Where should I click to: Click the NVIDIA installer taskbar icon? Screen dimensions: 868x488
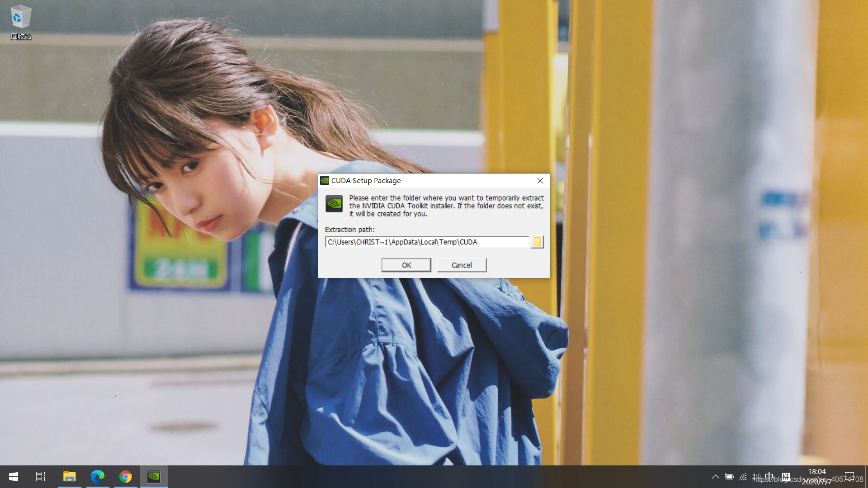[x=154, y=477]
